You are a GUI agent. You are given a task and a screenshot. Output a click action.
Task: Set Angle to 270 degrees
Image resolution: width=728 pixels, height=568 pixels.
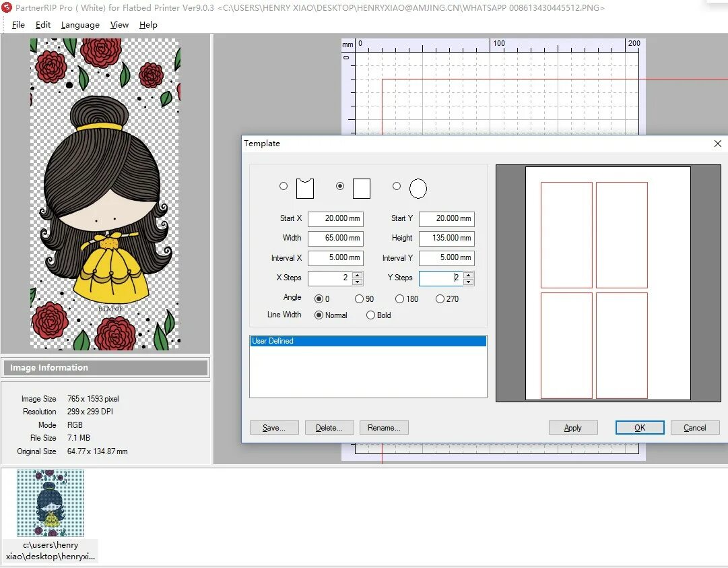[x=440, y=299]
